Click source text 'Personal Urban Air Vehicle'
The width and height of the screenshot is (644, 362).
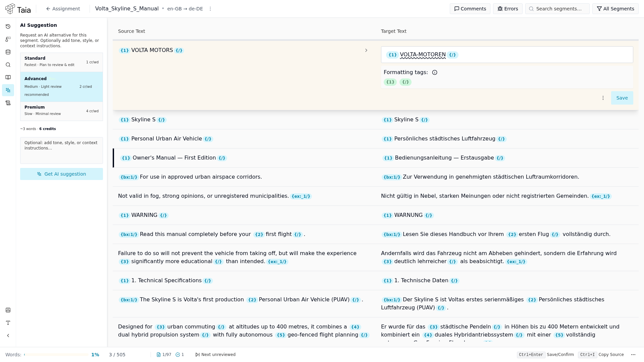tap(166, 139)
